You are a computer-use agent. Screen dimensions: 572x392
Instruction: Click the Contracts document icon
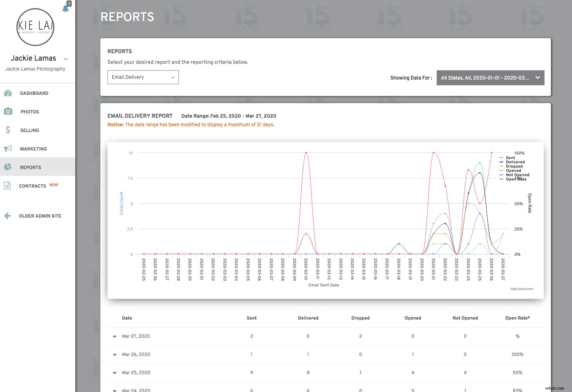(7, 186)
